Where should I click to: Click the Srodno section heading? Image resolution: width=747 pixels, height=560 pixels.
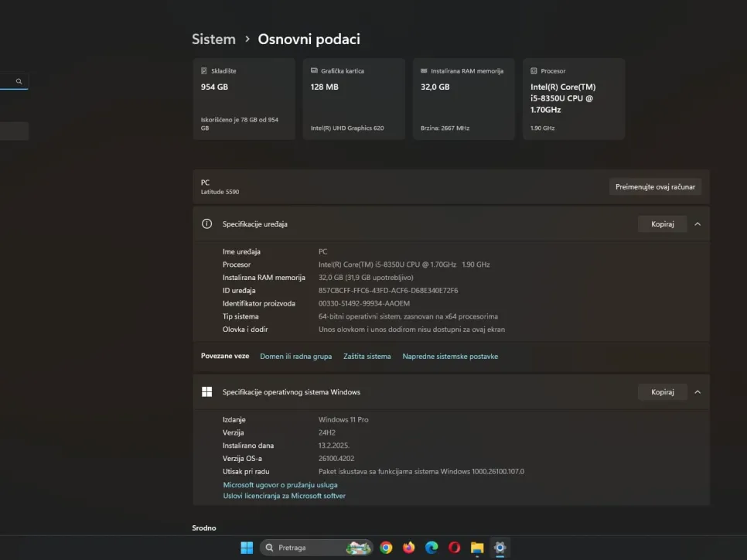coord(204,528)
